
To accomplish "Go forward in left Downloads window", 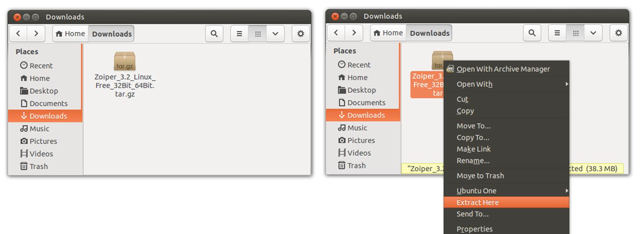I will 36,34.
